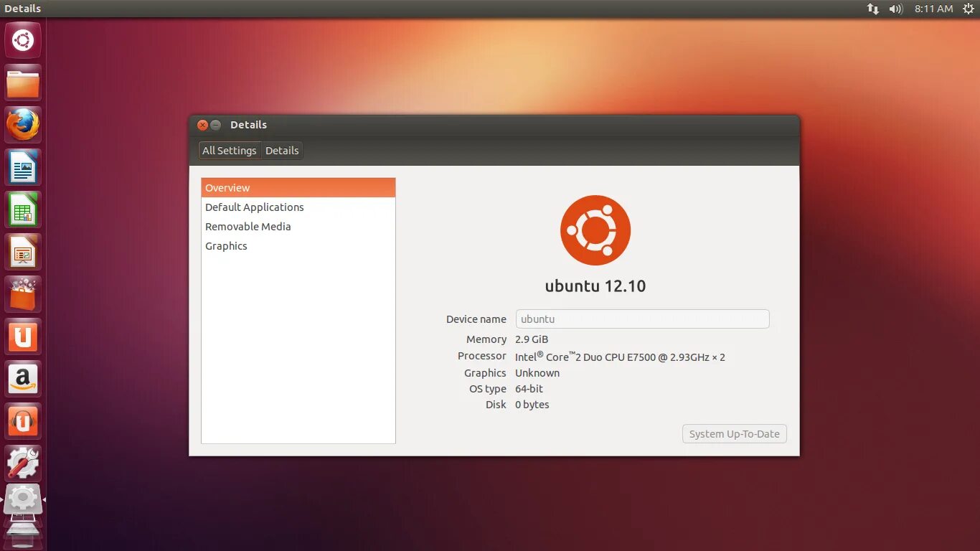Viewport: 980px width, 551px height.
Task: Click the 'Details' title in top panel
Action: [22, 9]
